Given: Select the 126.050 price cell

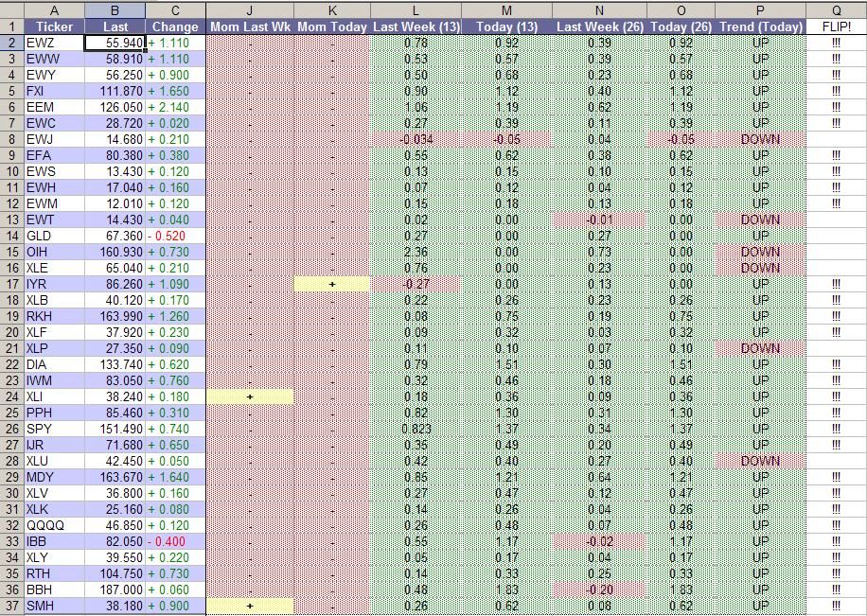Looking at the screenshot, I should point(115,107).
